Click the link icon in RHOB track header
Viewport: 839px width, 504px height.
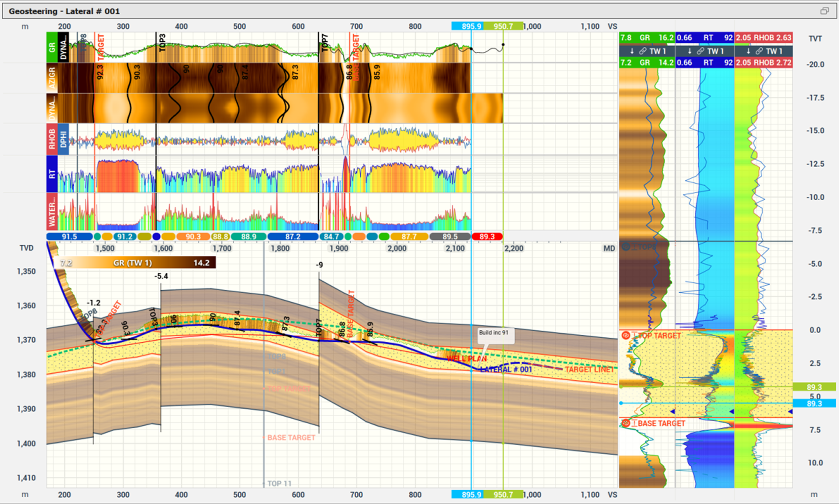[759, 51]
